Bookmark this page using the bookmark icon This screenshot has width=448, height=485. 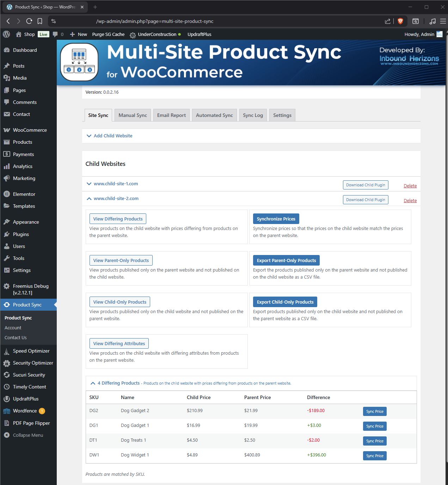click(40, 21)
